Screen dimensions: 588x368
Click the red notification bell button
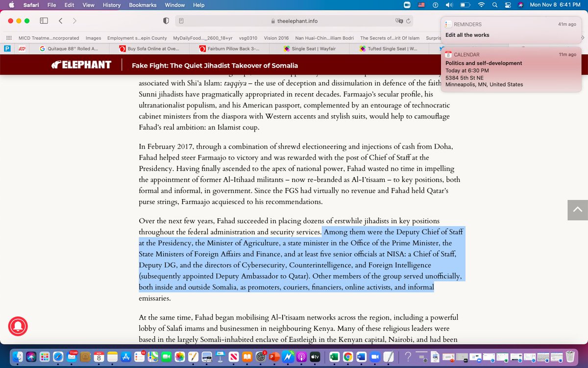(x=18, y=326)
